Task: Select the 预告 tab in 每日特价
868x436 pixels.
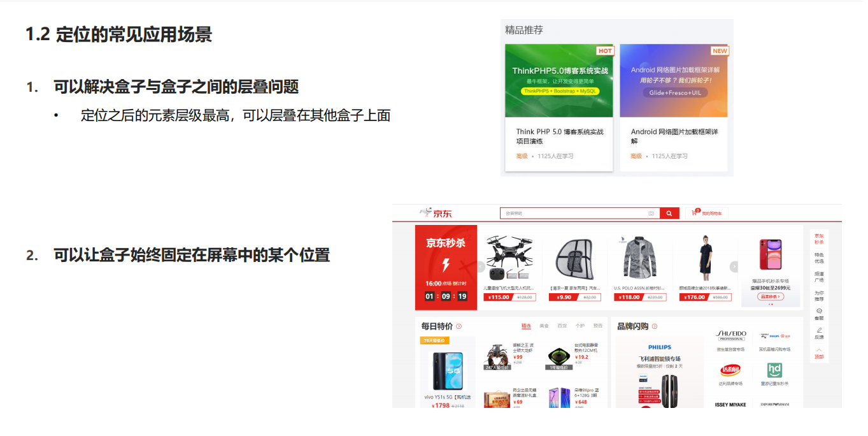Action: pyautogui.click(x=598, y=326)
